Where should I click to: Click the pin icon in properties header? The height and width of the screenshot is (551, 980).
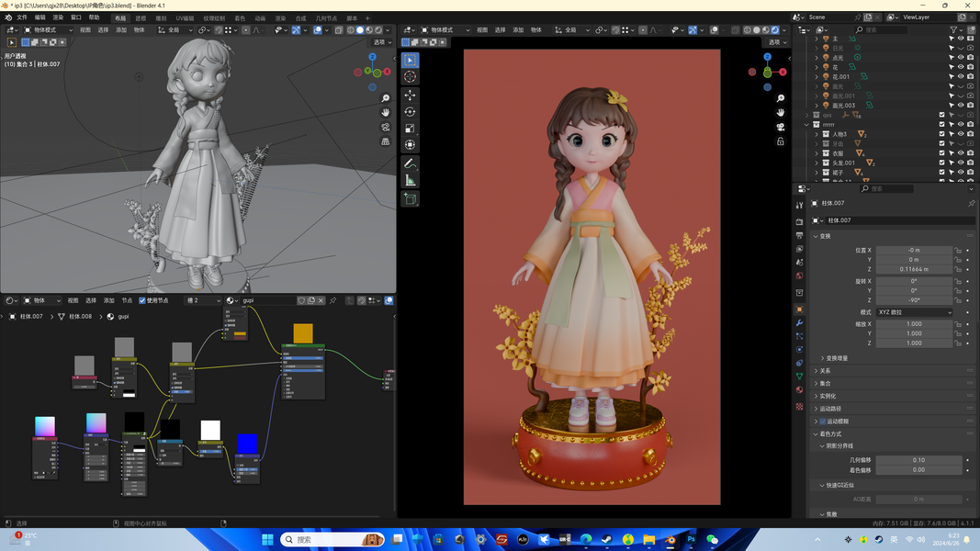click(x=971, y=203)
